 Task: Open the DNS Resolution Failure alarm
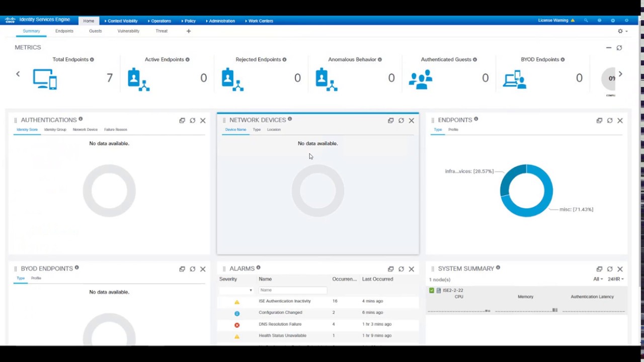(280, 324)
